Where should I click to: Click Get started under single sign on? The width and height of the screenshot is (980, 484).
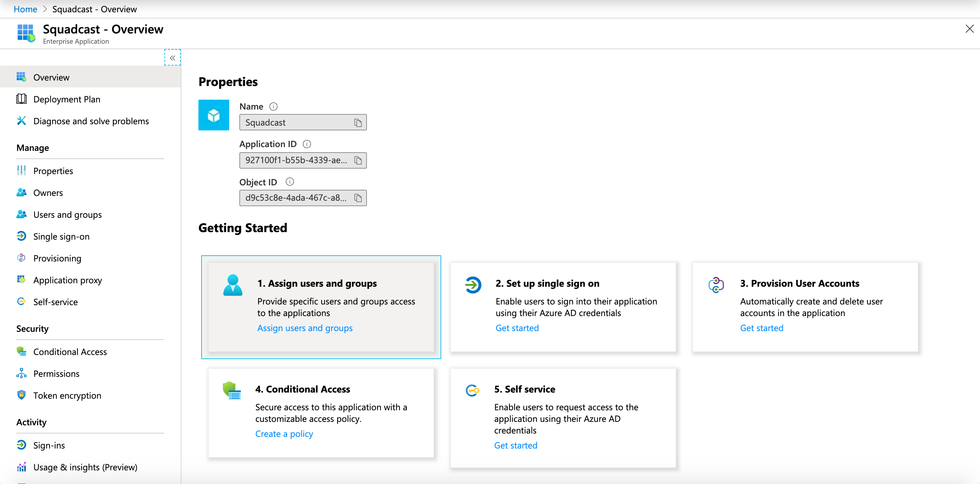517,328
